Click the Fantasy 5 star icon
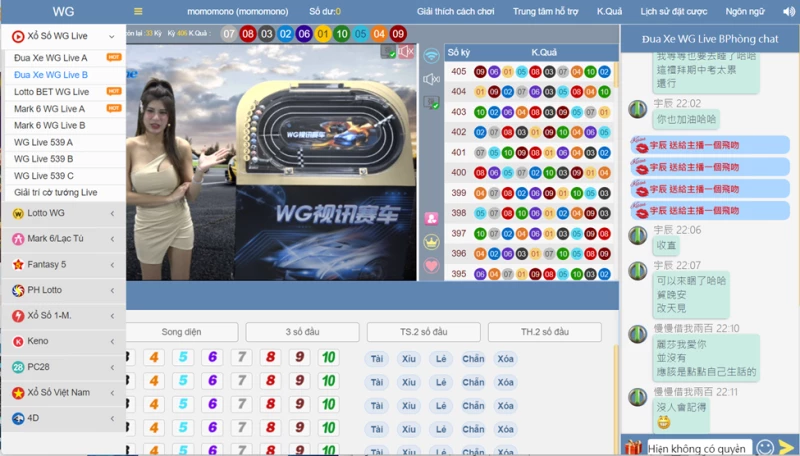Image resolution: width=800 pixels, height=456 pixels. point(18,265)
